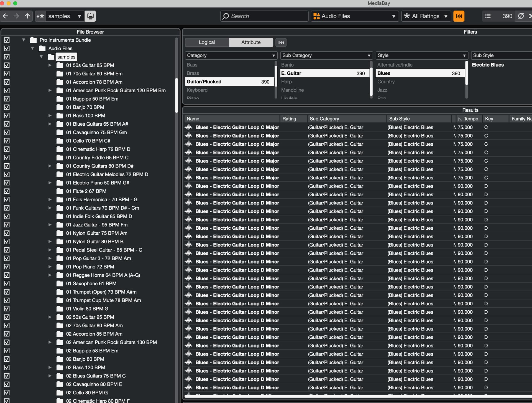
Task: Switch to the Attribute filter tab
Action: (251, 42)
